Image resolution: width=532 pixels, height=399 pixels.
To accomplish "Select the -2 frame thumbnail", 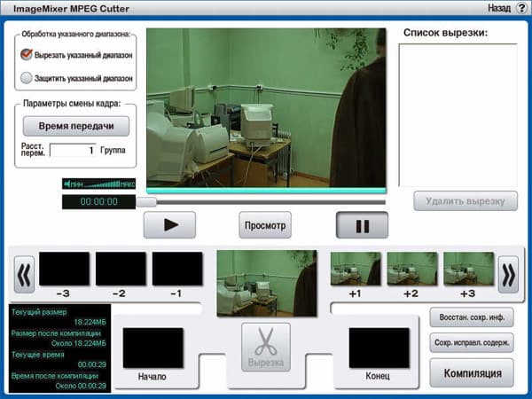I will (121, 269).
